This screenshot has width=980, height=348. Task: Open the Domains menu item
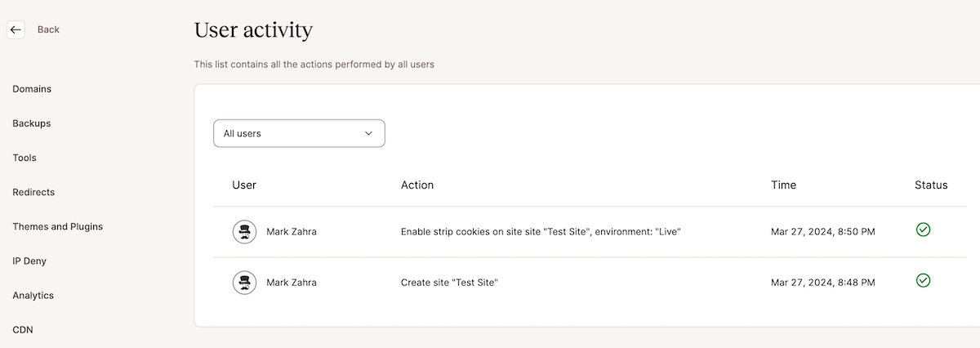32,89
